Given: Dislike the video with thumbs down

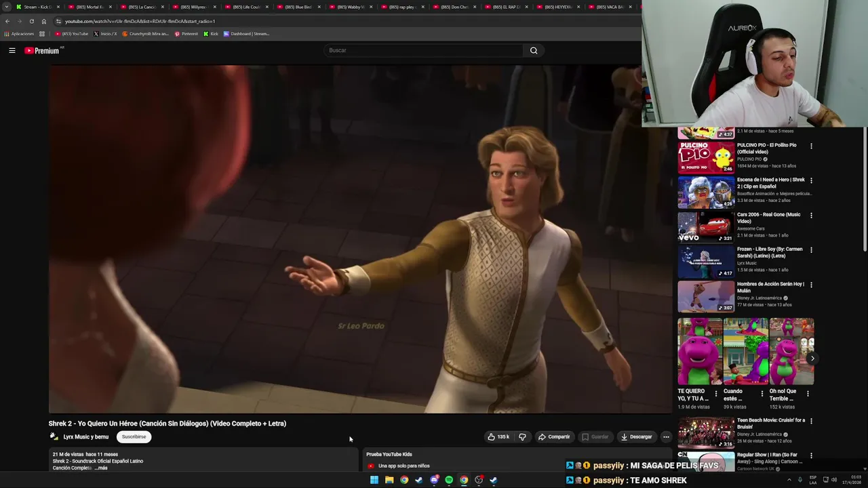Looking at the screenshot, I should pyautogui.click(x=522, y=437).
